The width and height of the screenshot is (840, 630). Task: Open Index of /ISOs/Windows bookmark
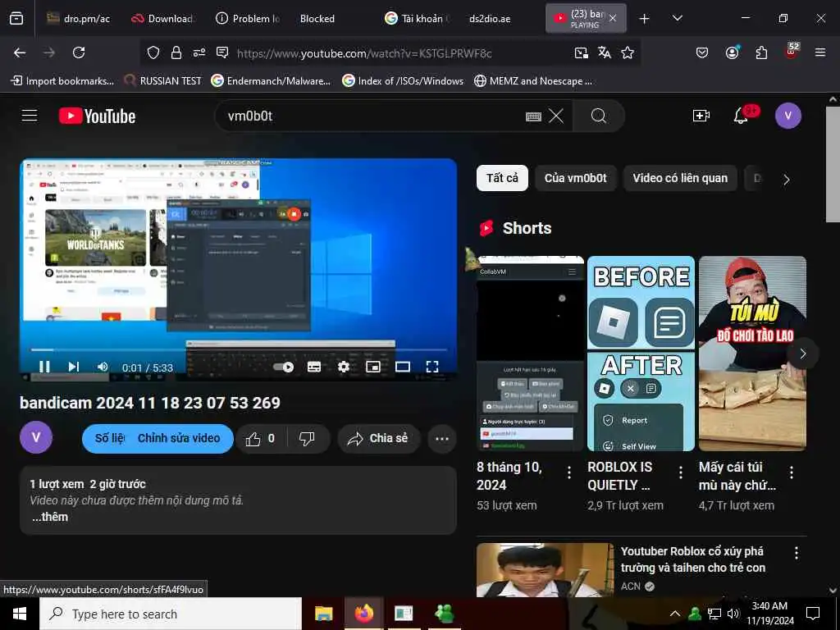[x=403, y=81]
